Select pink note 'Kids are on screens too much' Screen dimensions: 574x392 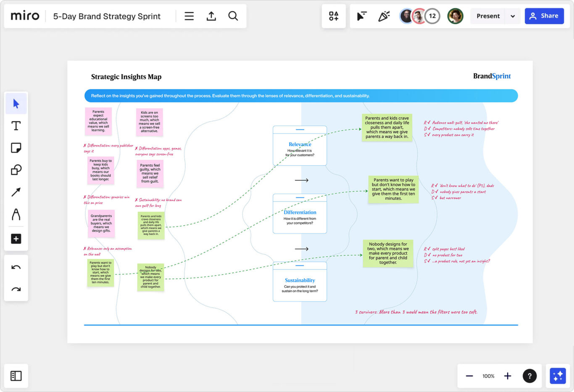click(149, 122)
